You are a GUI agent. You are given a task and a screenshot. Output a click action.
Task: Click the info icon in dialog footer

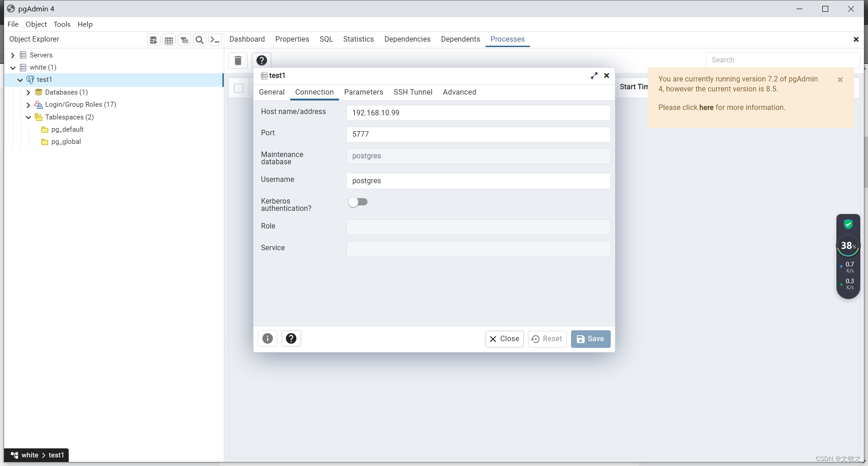267,338
